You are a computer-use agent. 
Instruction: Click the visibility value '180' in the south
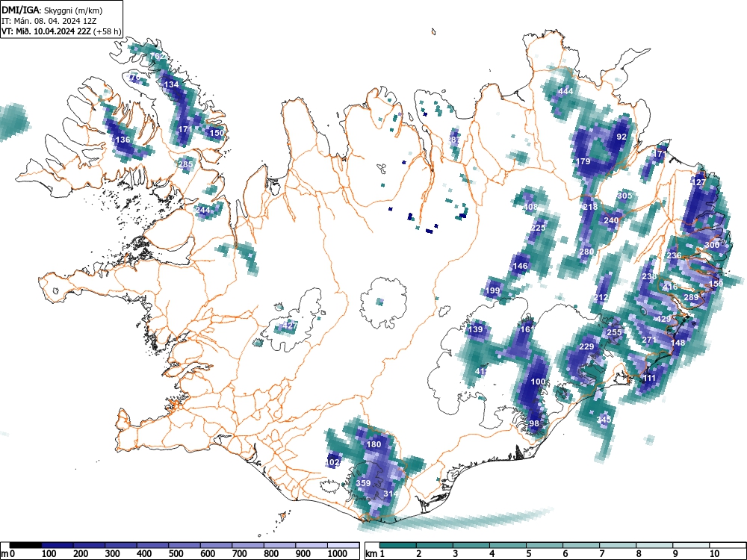click(x=374, y=444)
